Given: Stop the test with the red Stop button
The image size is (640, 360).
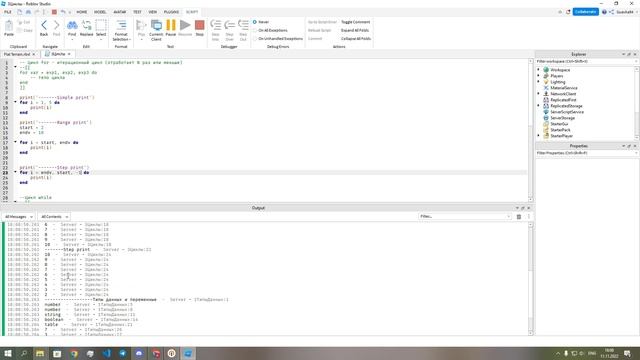Looking at the screenshot, I should click(x=200, y=25).
